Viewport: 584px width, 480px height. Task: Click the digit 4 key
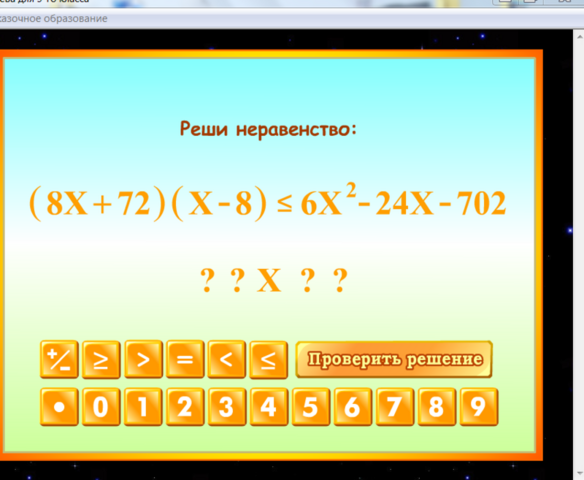(x=269, y=407)
